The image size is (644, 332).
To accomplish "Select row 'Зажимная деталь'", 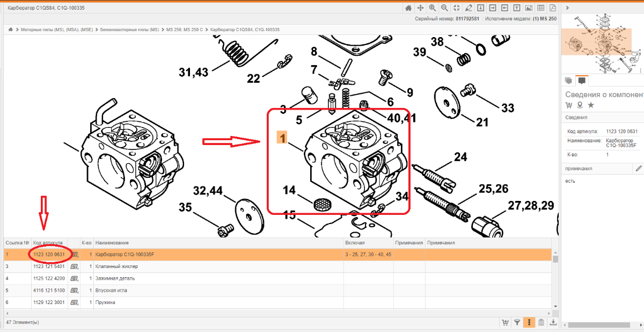I will (278, 278).
